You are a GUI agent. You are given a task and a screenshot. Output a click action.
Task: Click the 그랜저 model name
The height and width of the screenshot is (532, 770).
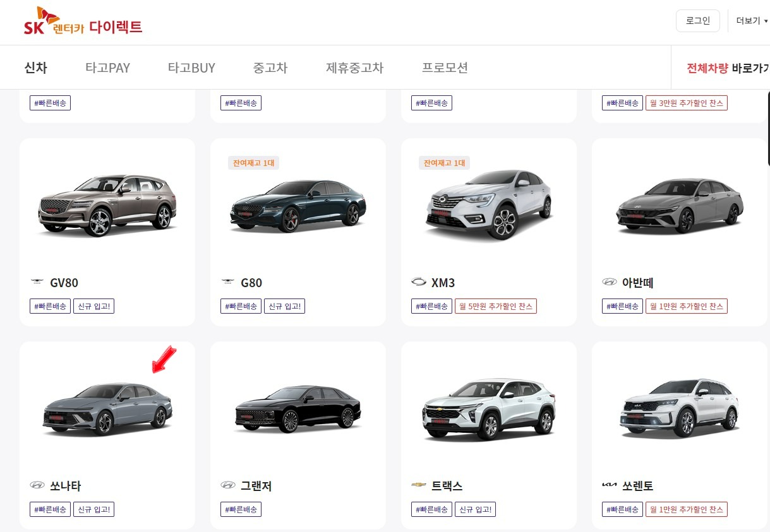[256, 486]
